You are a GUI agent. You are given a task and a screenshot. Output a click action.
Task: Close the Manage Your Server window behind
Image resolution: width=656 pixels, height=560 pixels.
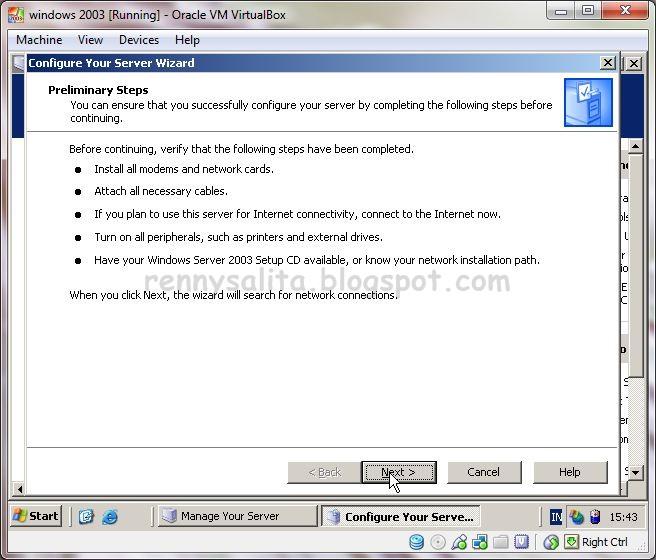[x=634, y=64]
